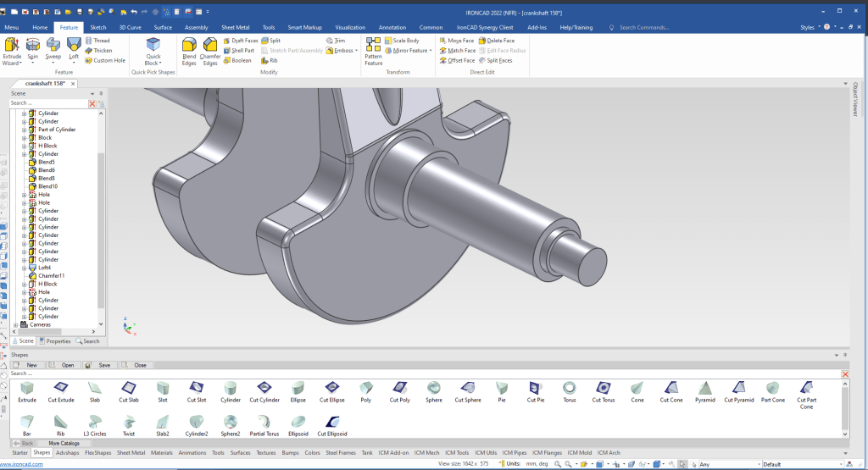
Task: Pick the Torus shape from catalog
Action: [x=570, y=389]
